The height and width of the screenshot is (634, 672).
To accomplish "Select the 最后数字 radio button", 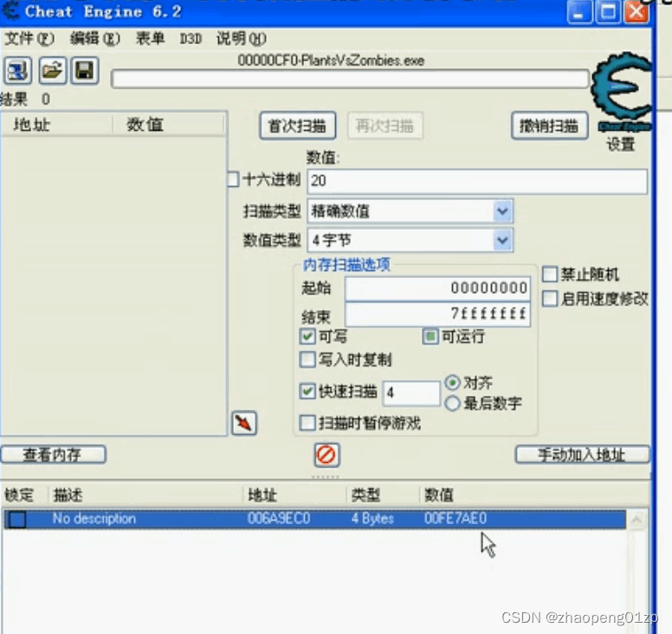I will [453, 404].
